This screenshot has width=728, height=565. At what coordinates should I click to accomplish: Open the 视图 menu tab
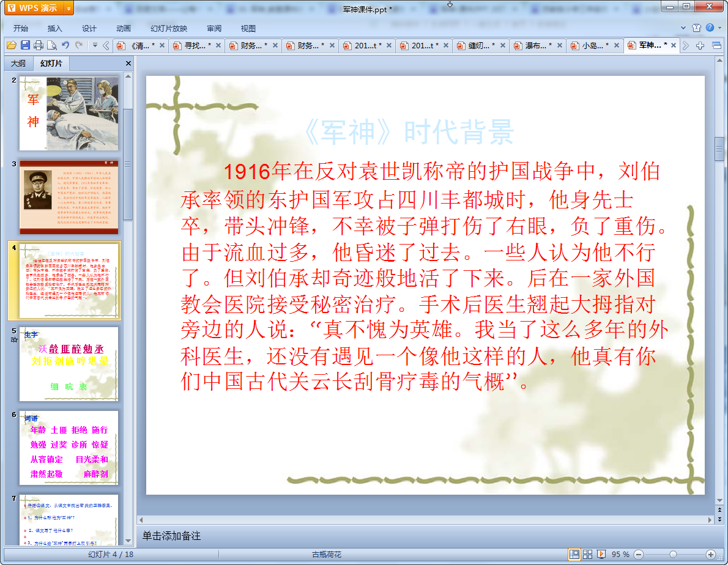248,28
